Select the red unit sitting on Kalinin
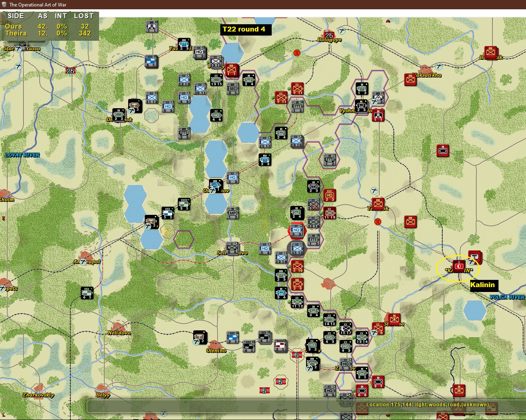The height and width of the screenshot is (420, 526). (x=458, y=266)
